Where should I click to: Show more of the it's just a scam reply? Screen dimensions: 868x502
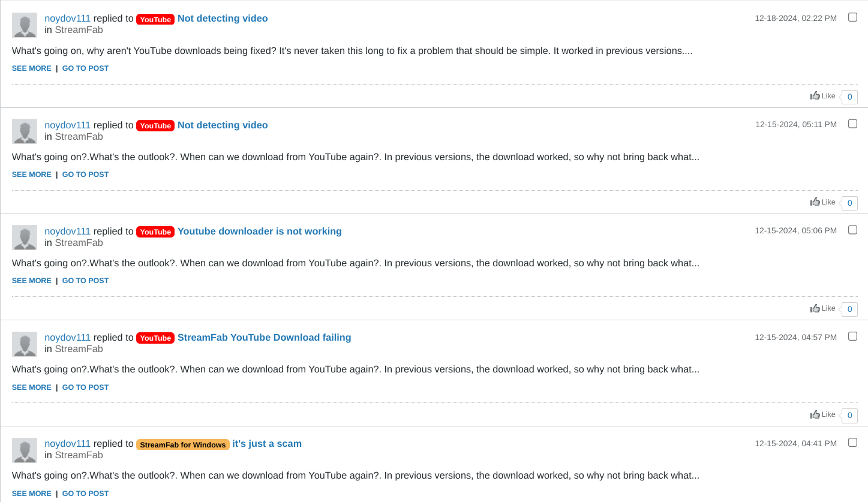coord(32,494)
